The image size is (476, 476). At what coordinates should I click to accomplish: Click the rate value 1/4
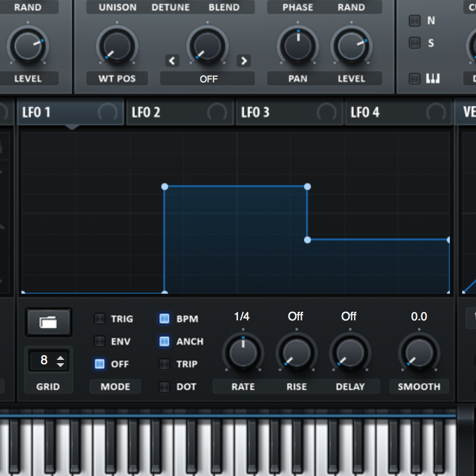pos(242,317)
